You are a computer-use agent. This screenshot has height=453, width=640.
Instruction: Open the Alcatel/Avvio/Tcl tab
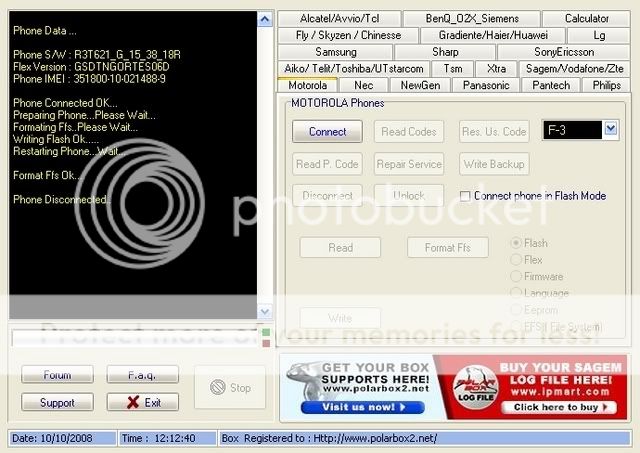tap(339, 19)
